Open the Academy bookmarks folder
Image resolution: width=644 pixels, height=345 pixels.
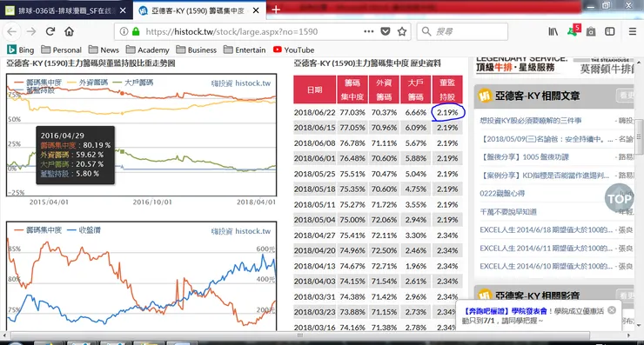(147, 50)
